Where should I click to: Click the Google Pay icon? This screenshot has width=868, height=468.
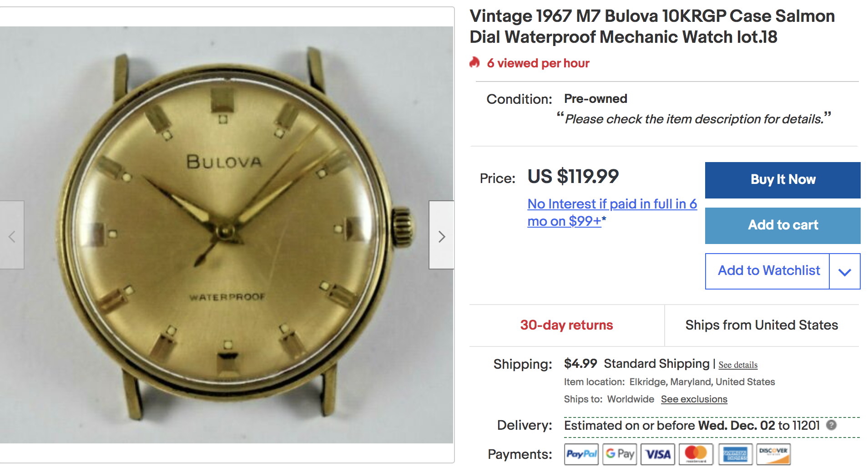(620, 454)
